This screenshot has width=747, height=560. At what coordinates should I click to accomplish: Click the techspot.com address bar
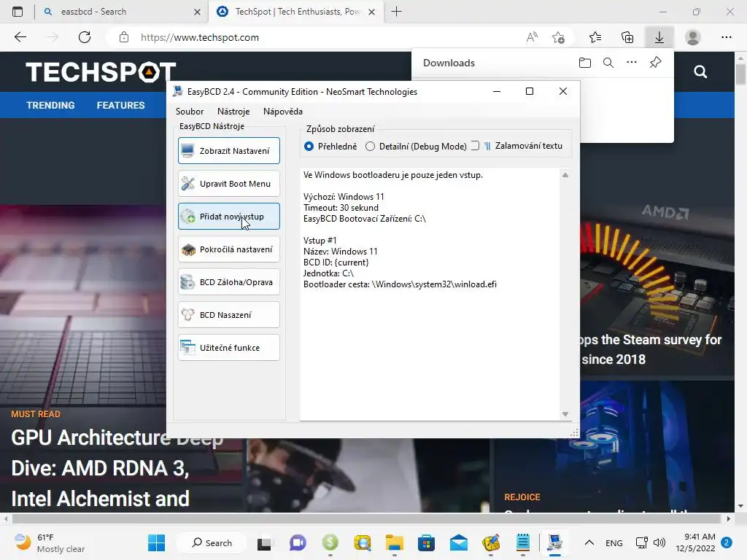[x=314, y=37]
